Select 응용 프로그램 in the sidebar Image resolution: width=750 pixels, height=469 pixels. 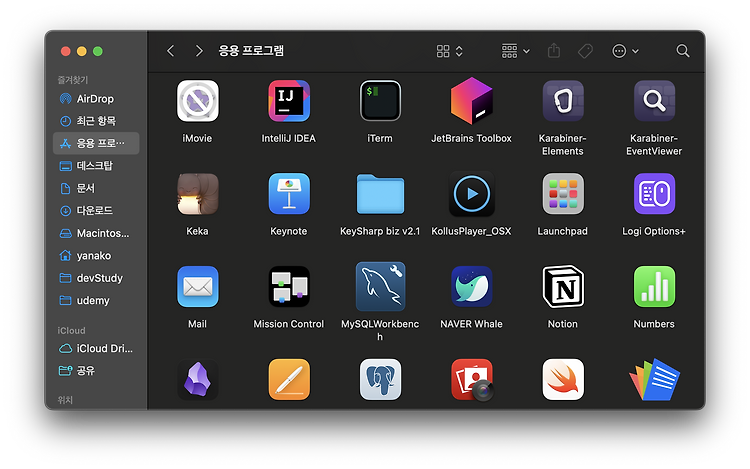click(96, 143)
